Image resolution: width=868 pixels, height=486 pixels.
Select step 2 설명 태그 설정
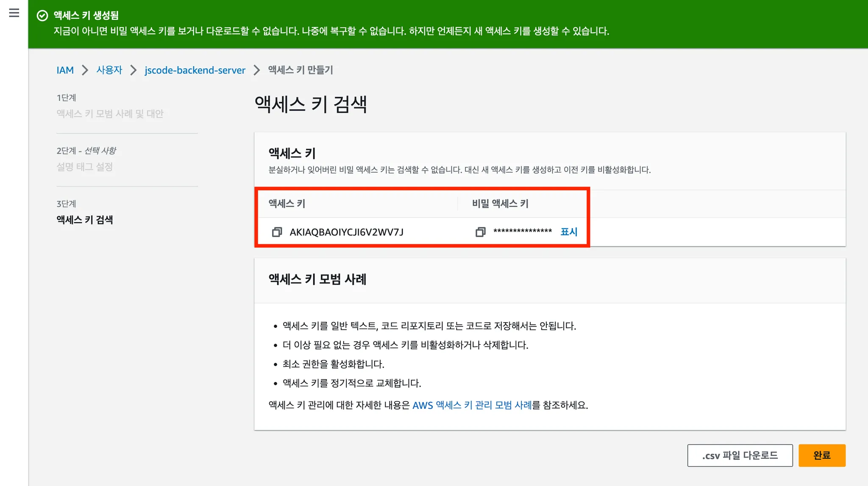pyautogui.click(x=85, y=167)
